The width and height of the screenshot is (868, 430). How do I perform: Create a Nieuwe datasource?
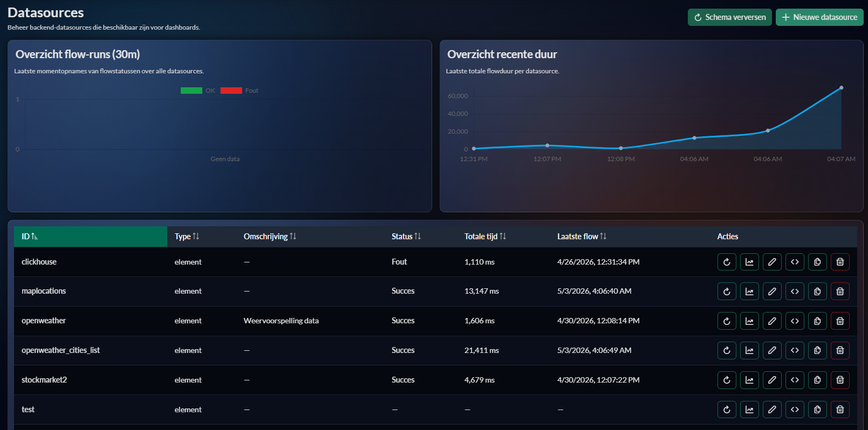pyautogui.click(x=819, y=17)
